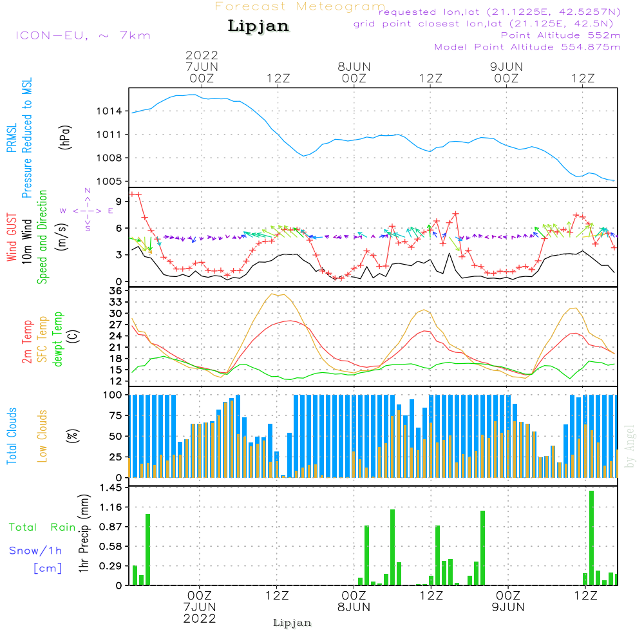Screen dimensions: 644x644
Task: Click the top '7JUN' date label
Action: click(202, 66)
